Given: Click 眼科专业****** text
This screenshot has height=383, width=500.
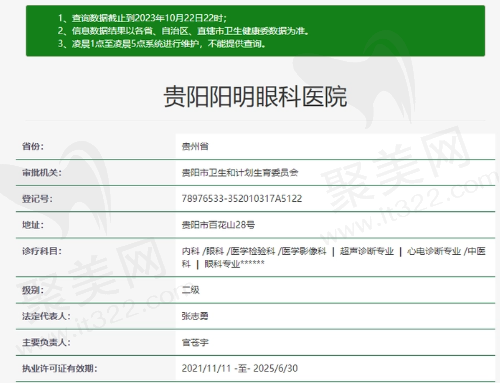Looking at the screenshot, I should 234,264.
